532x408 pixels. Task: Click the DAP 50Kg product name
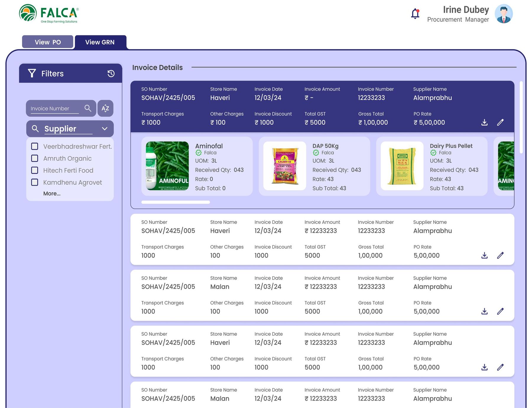pyautogui.click(x=325, y=146)
